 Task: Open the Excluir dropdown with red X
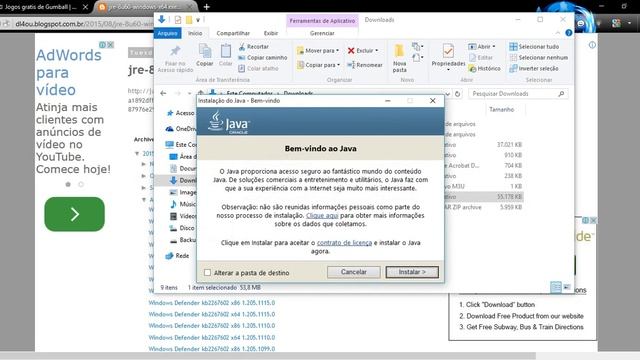(362, 50)
